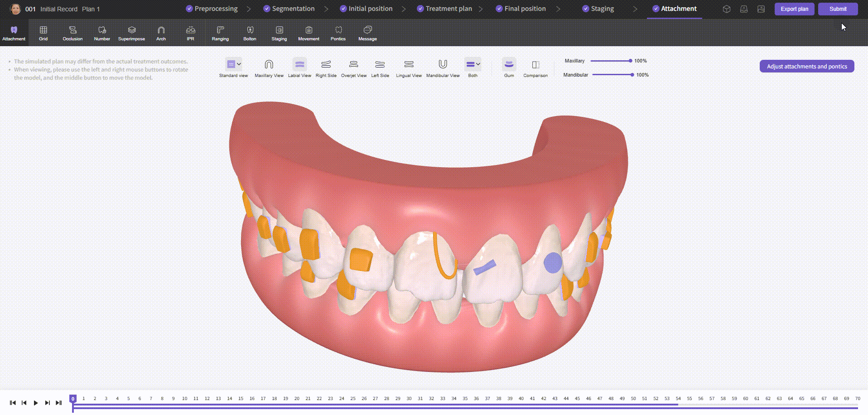Click the Plan 1 label
Screen dimensions: 868x415
91,9
